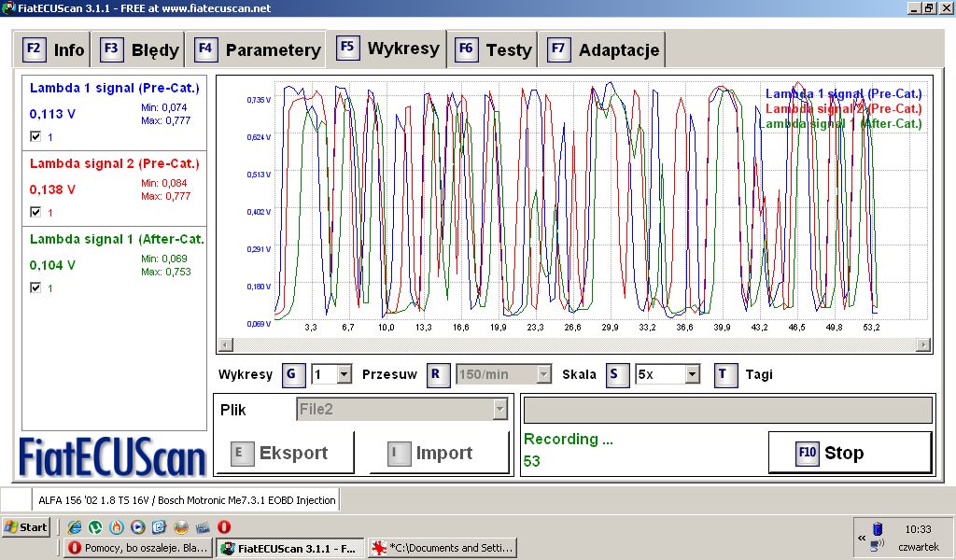Click the F2 key icon on Info tab

(x=35, y=49)
